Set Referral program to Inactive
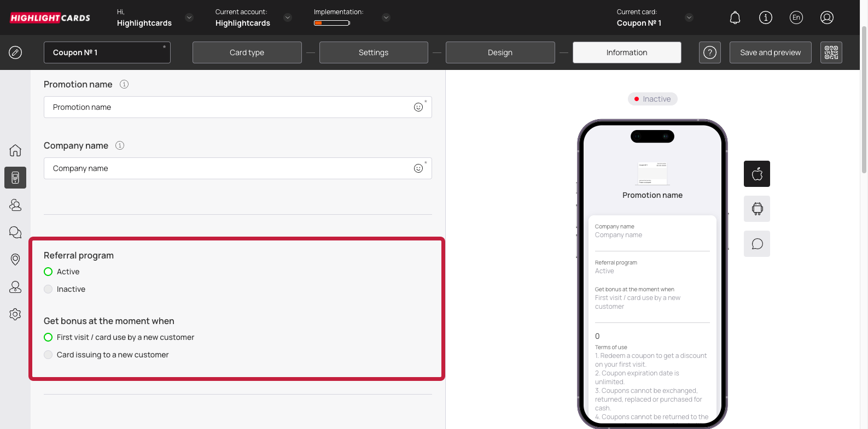The image size is (868, 429). pos(49,289)
